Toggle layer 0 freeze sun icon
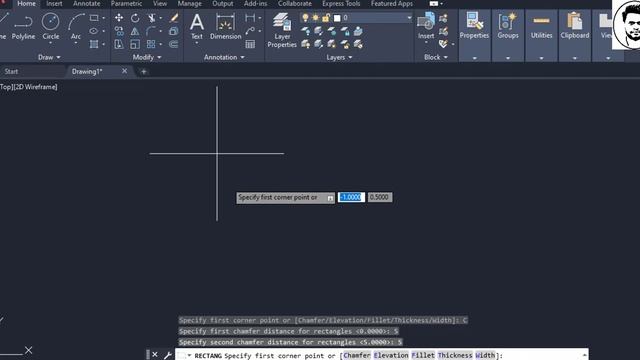 [315, 18]
